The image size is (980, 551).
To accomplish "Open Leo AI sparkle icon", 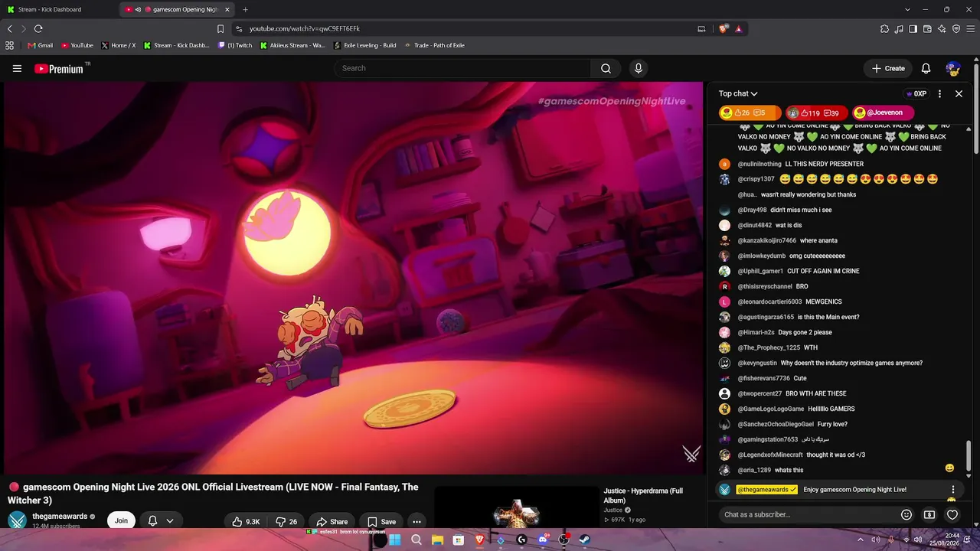I will coord(942,29).
